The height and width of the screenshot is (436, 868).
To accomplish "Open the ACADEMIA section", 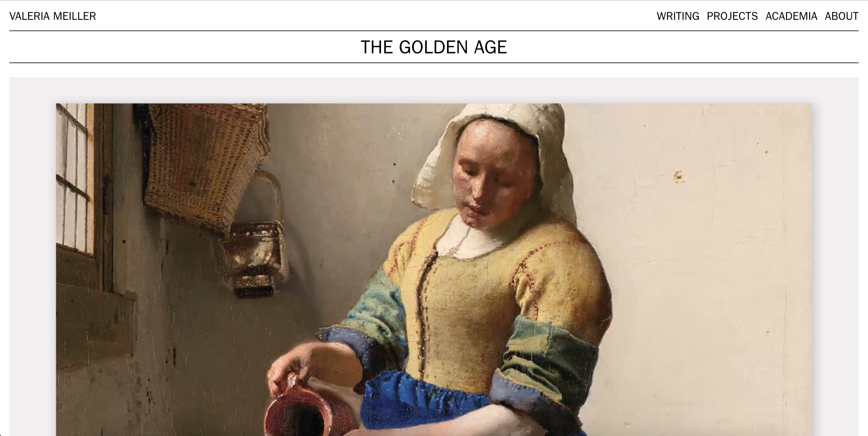I will click(791, 16).
